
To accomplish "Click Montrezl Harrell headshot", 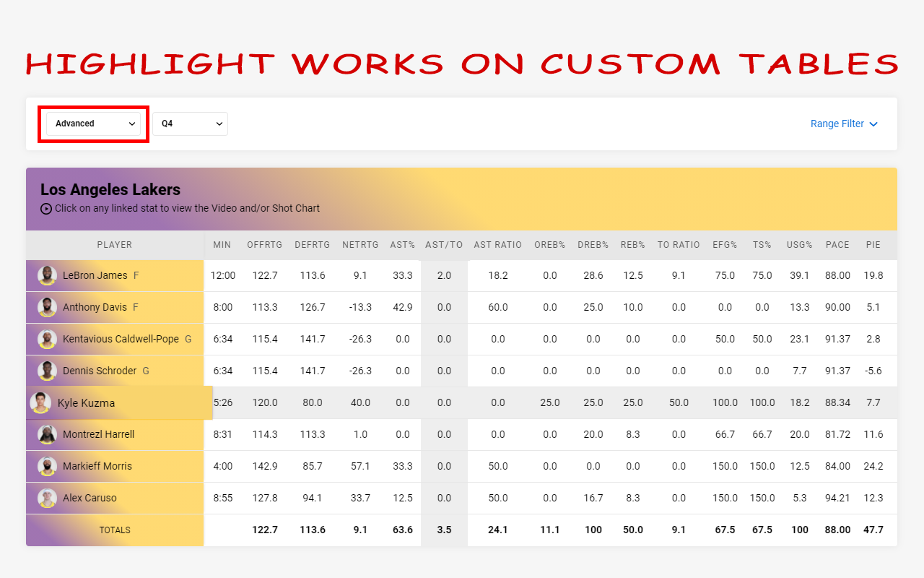I will [x=47, y=434].
